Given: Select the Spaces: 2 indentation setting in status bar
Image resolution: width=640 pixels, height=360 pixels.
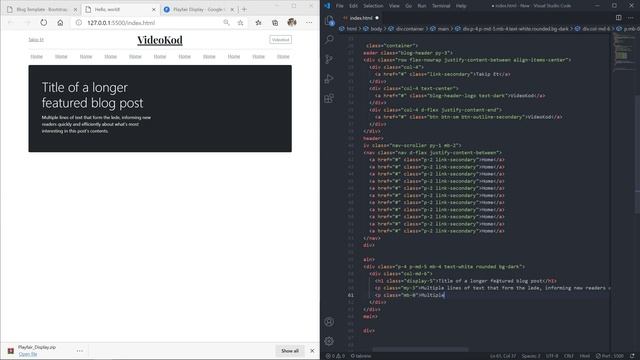Looking at the screenshot, I should (531, 356).
